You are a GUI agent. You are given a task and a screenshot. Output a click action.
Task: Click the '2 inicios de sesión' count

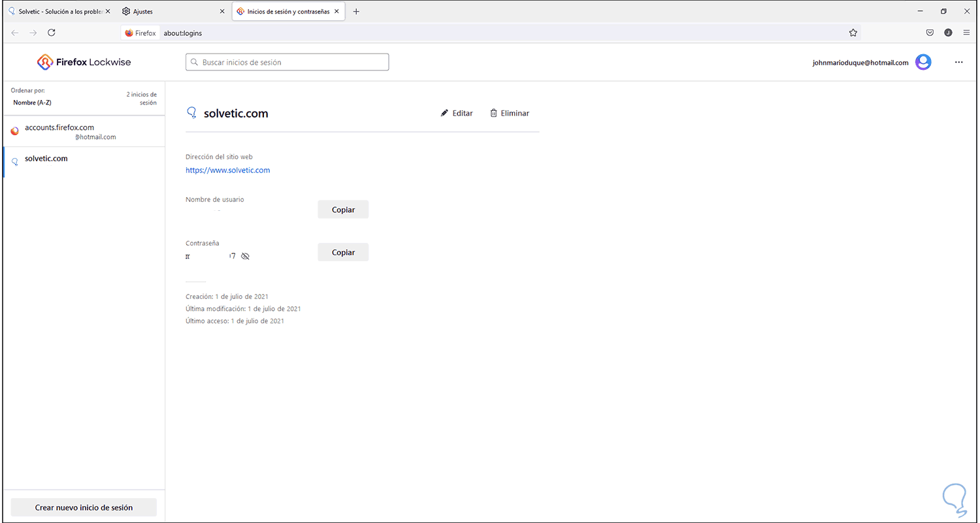[141, 99]
